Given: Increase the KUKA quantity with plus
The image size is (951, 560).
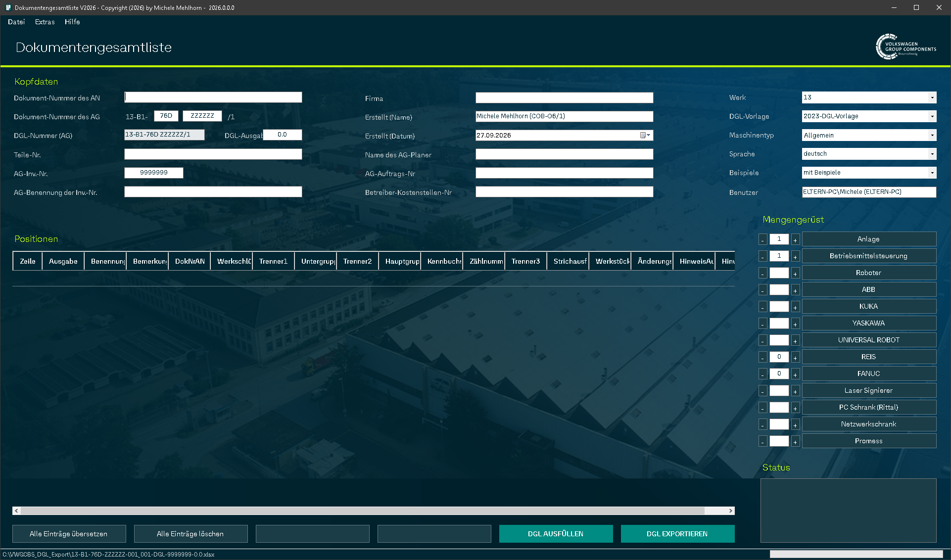Looking at the screenshot, I should click(x=795, y=307).
